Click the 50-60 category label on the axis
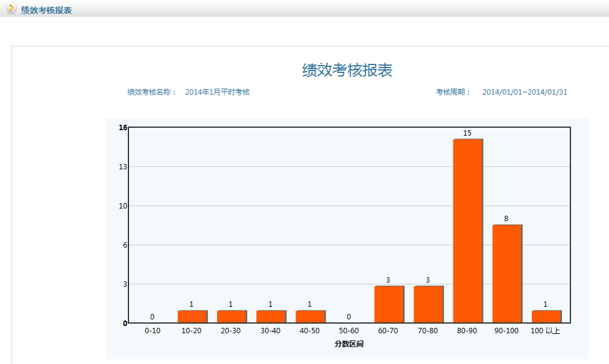The height and width of the screenshot is (364, 609). coord(350,328)
